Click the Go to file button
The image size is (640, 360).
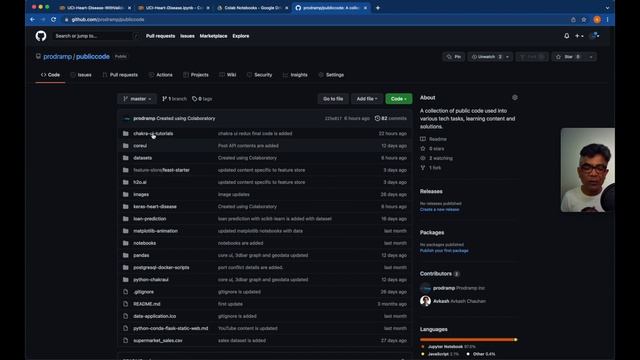click(x=333, y=99)
